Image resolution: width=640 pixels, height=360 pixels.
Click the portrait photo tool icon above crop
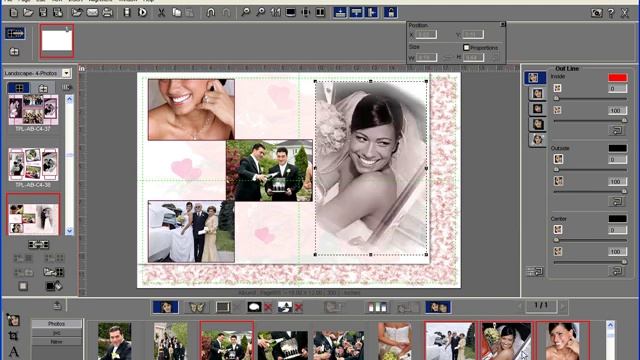tap(13, 320)
